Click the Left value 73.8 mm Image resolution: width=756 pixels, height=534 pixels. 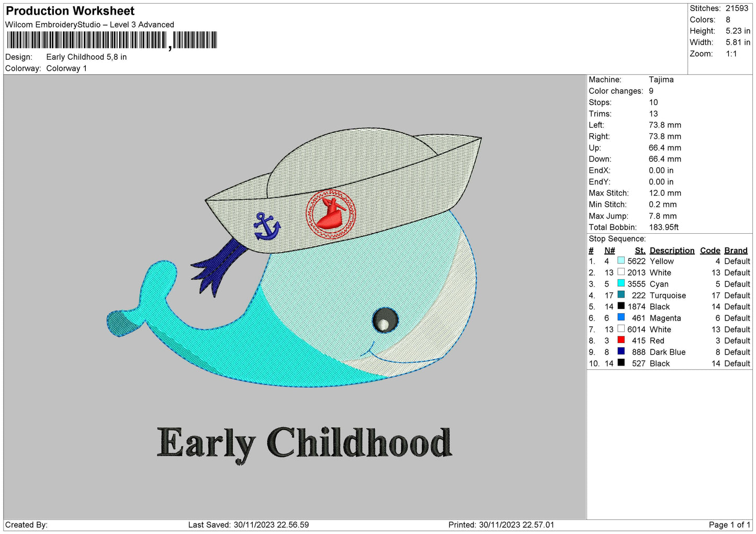(664, 125)
